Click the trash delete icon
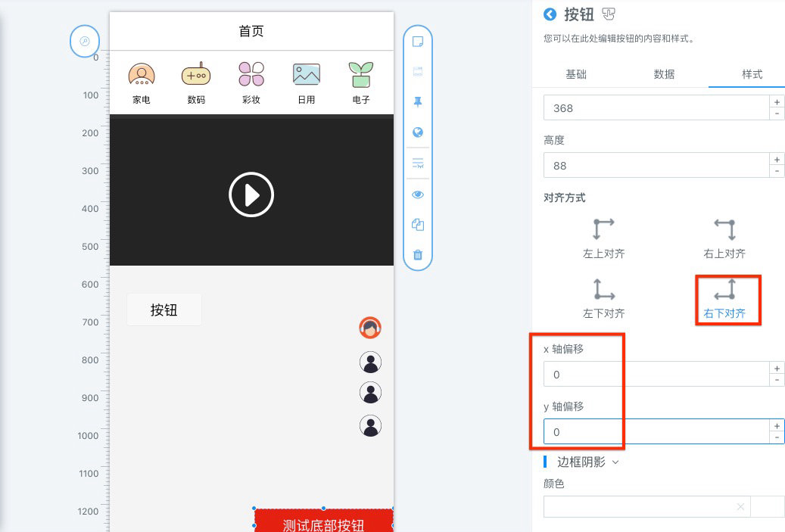Screen dimensions: 785x532 pyautogui.click(x=417, y=255)
